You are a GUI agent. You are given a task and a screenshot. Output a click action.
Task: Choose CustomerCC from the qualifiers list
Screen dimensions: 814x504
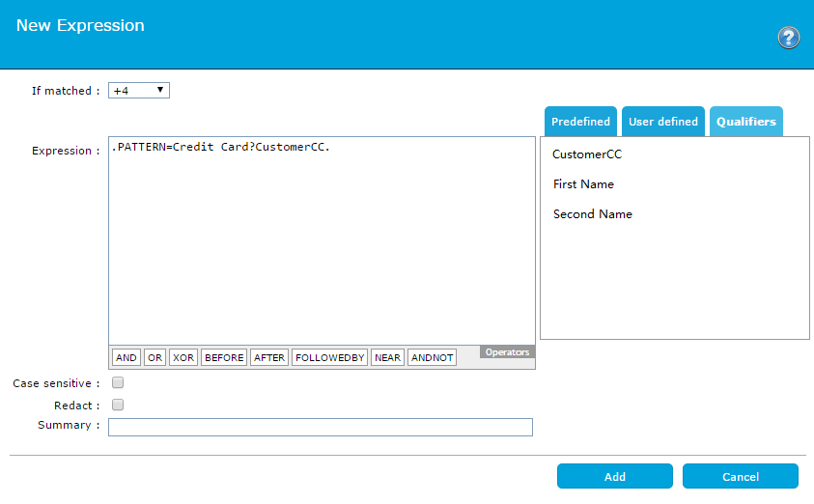click(587, 154)
